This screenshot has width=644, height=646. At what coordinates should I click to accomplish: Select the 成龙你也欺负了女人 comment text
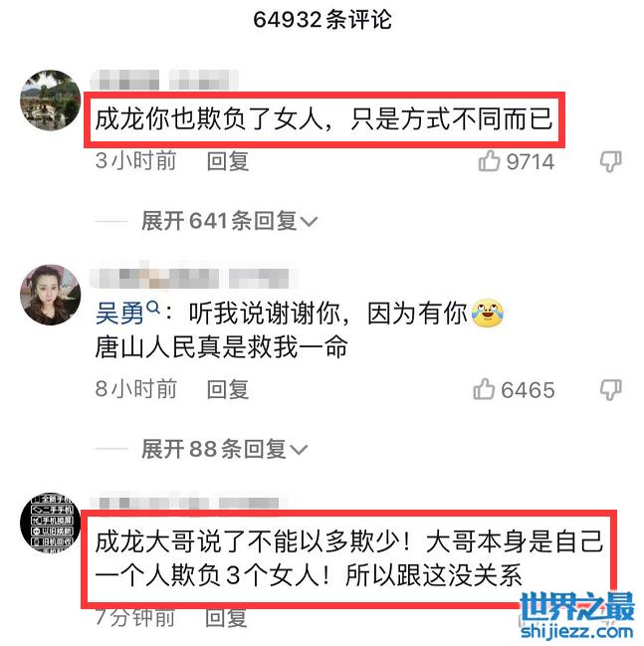(323, 119)
